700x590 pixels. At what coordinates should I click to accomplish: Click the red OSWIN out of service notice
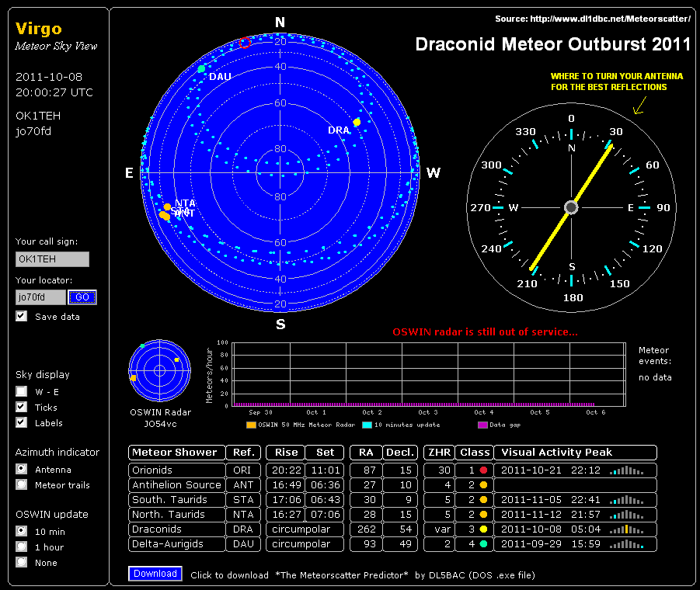point(485,331)
